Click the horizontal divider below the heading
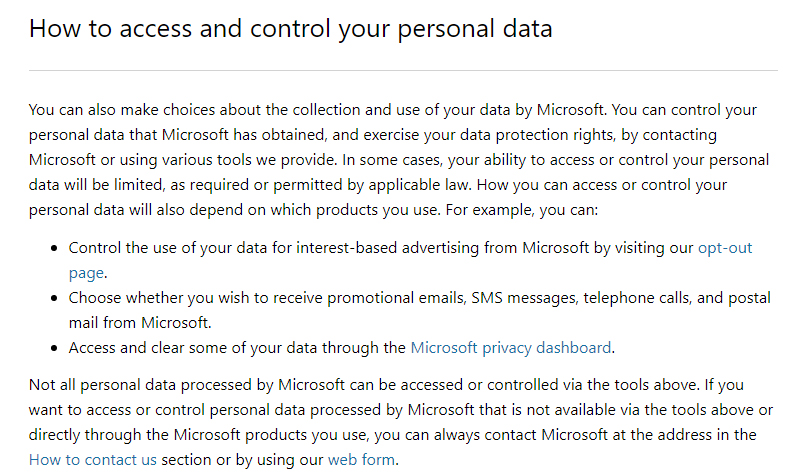Image resolution: width=805 pixels, height=476 pixels. coord(403,70)
